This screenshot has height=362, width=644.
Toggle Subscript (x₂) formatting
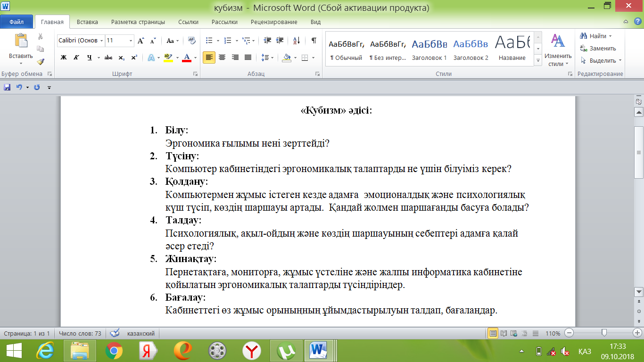(121, 58)
